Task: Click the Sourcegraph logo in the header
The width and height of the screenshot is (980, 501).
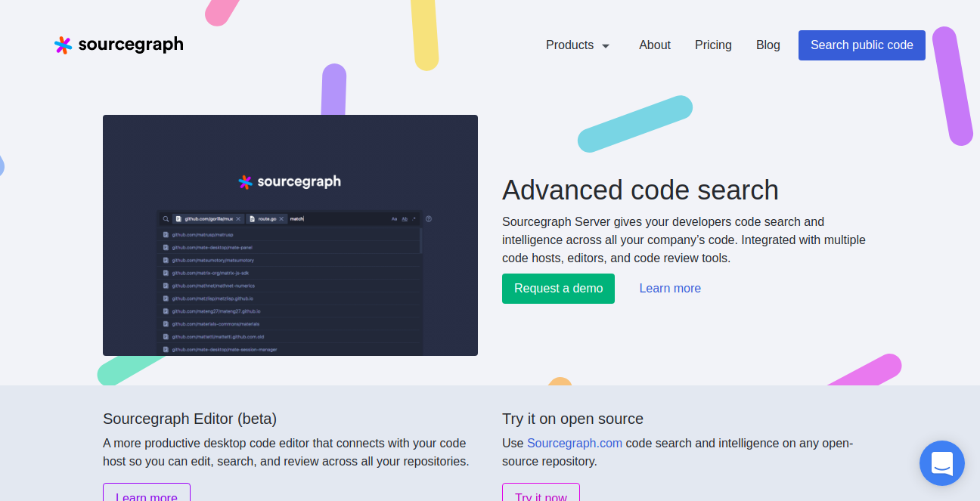Action: click(x=119, y=45)
